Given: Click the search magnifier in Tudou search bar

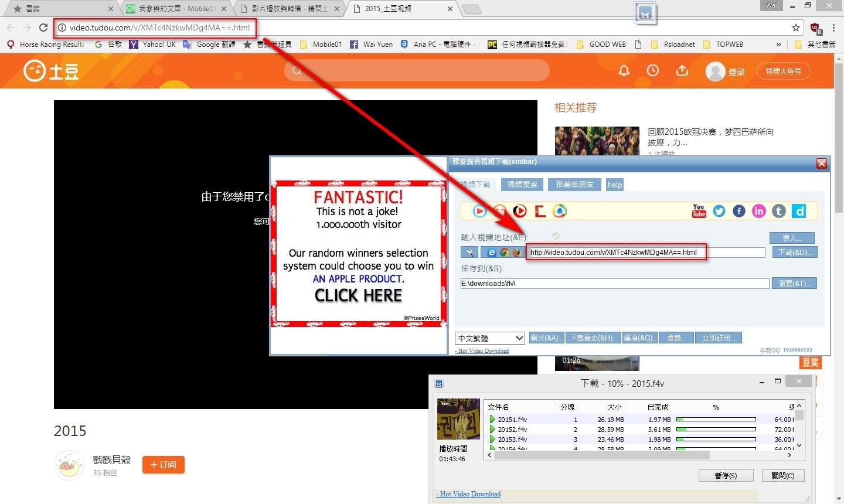Looking at the screenshot, I should pyautogui.click(x=297, y=71).
